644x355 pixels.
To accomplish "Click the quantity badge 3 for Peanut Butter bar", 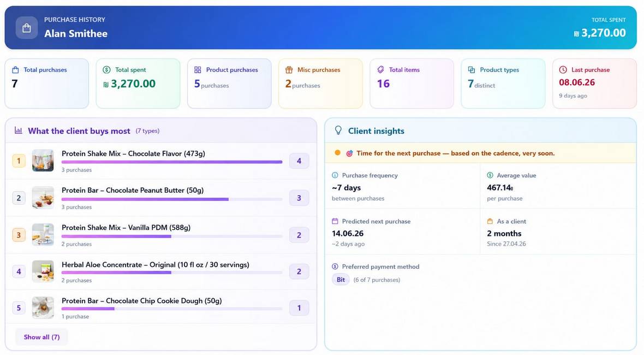I will (x=299, y=198).
